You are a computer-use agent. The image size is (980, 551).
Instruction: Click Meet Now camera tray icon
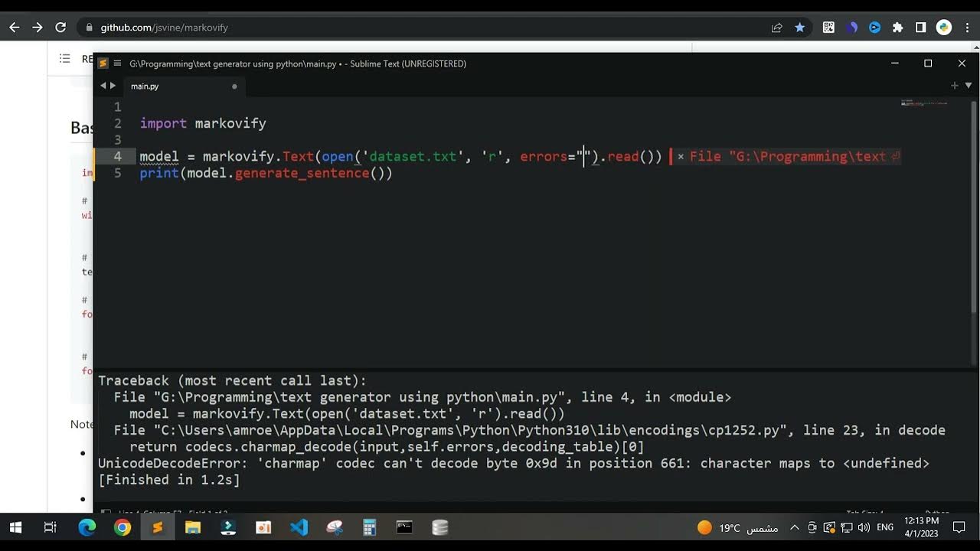(812, 527)
